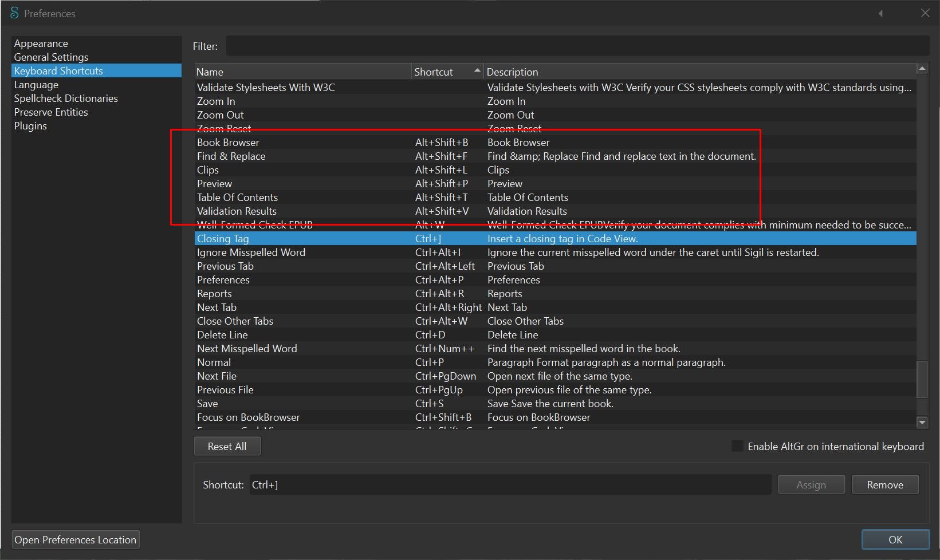The width and height of the screenshot is (940, 560).
Task: Select Table Of Contents in the Name column
Action: point(237,198)
